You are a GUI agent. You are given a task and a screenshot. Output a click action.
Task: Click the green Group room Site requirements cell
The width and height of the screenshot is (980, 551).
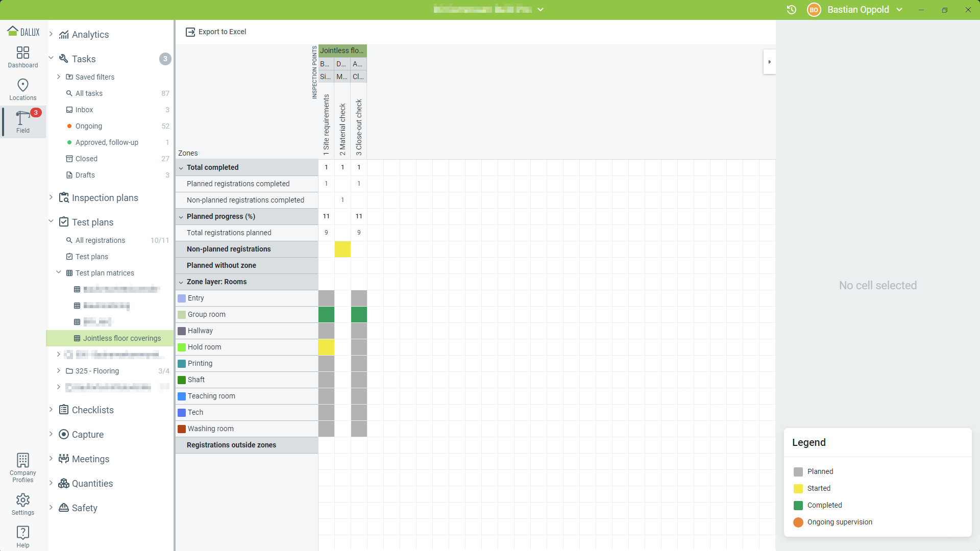326,315
